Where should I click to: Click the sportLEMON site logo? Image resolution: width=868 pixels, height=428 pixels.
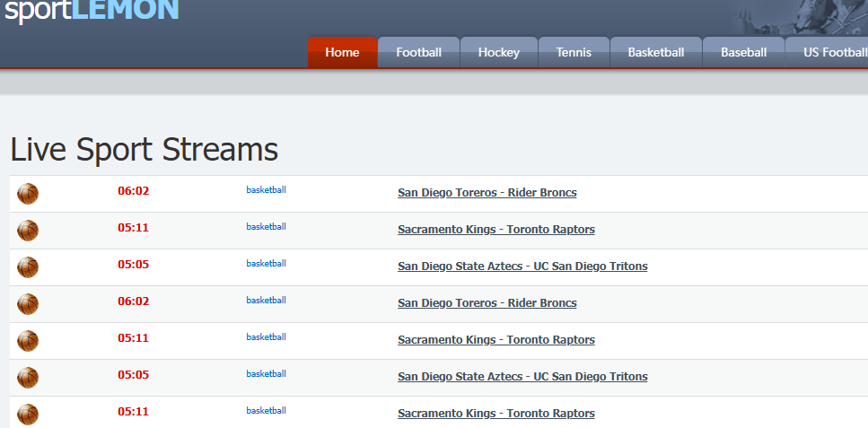pos(92,11)
